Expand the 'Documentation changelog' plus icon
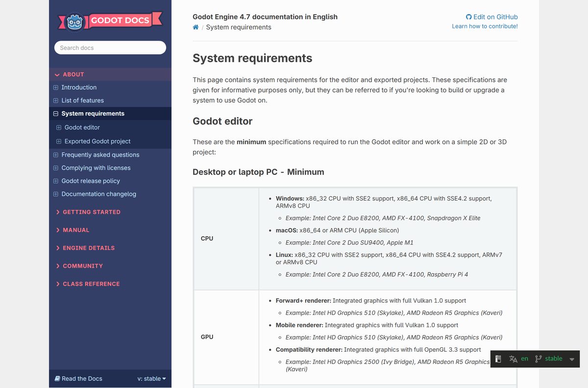Image resolution: width=588 pixels, height=388 pixels. (56, 194)
